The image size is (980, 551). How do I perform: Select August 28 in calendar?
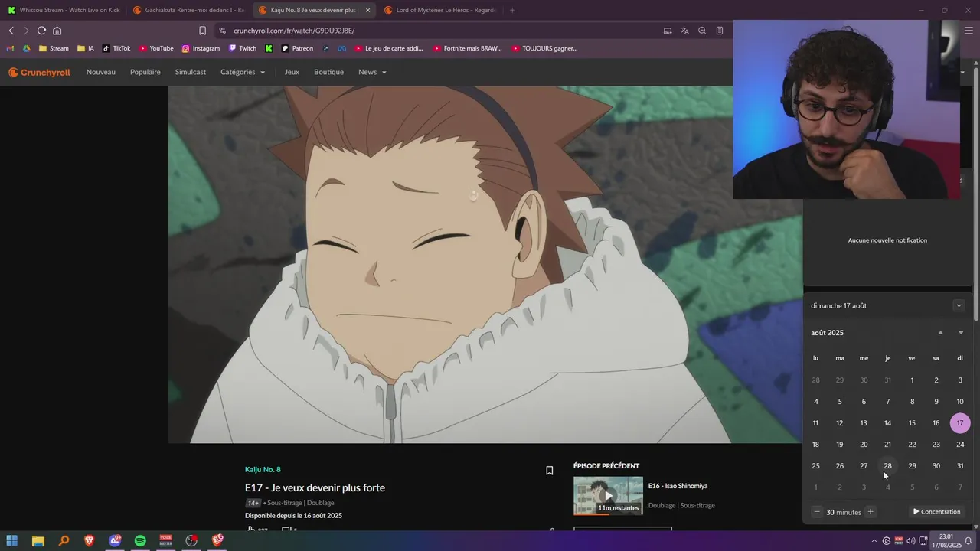pos(887,466)
